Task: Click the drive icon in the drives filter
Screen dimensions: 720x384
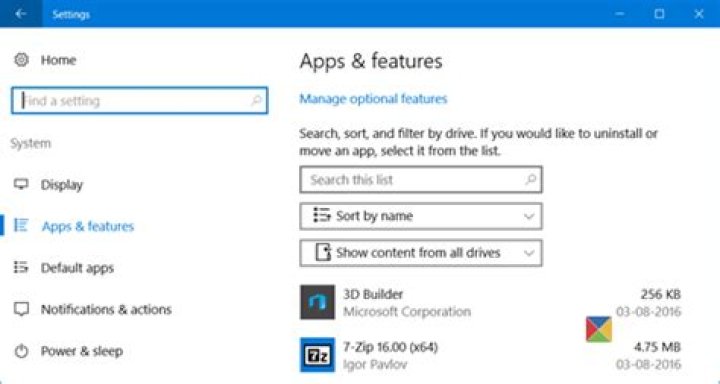Action: [x=323, y=252]
